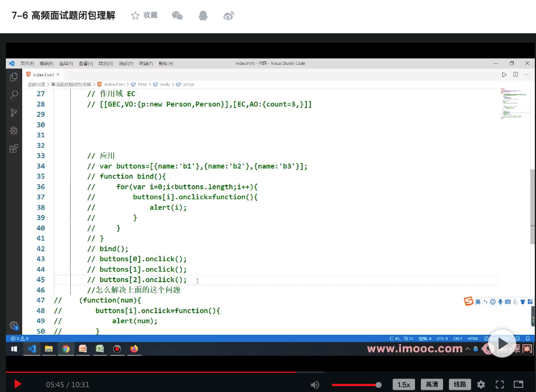Click the code minimap preview
The width and height of the screenshot is (536, 392).
point(514,103)
